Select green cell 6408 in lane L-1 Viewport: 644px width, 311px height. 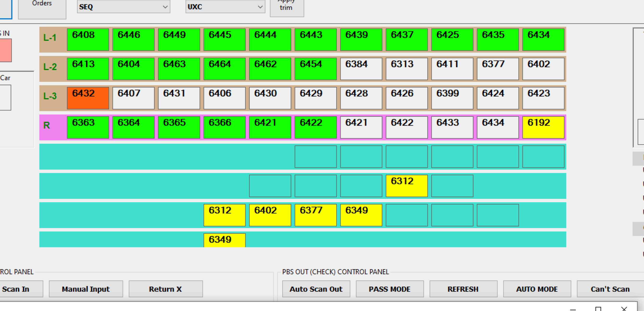coord(88,40)
